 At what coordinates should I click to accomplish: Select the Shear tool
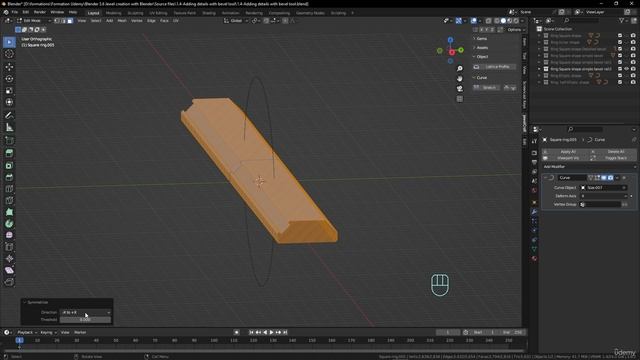9,270
